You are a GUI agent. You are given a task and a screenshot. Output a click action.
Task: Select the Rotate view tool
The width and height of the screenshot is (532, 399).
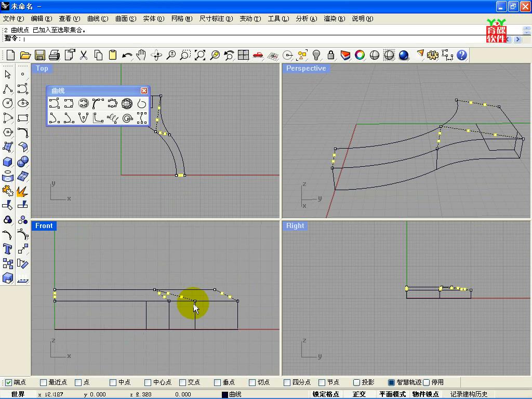click(x=156, y=55)
